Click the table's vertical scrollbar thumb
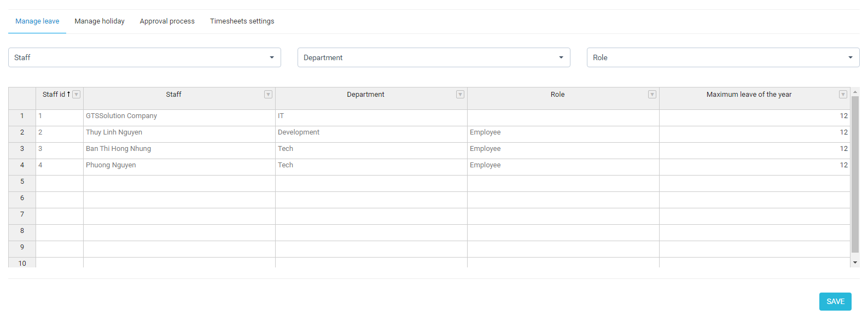This screenshot has height=321, width=868. [x=855, y=174]
